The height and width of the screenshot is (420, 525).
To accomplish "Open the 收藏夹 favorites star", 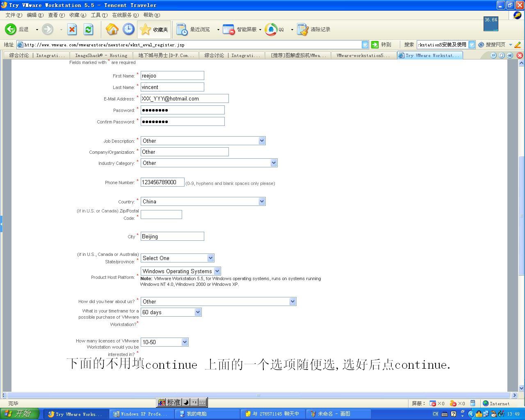I will 154,29.
